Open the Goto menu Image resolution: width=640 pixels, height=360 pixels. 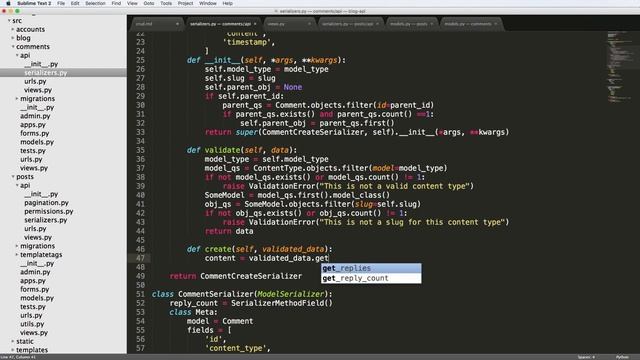pyautogui.click(x=149, y=3)
